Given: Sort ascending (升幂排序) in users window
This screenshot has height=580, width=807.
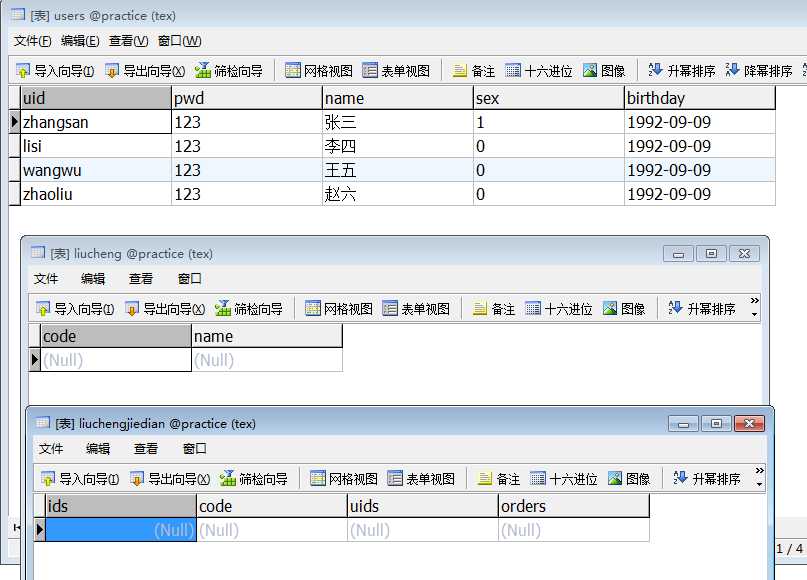Looking at the screenshot, I should click(682, 71).
